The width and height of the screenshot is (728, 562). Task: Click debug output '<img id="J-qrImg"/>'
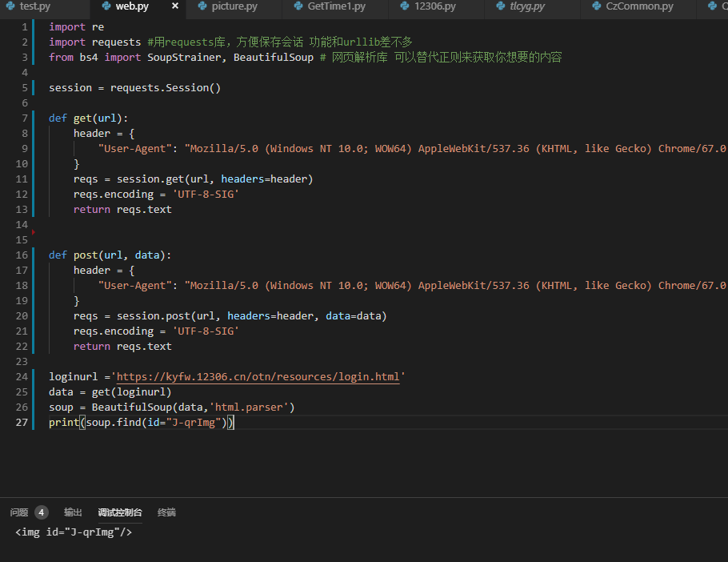point(74,532)
